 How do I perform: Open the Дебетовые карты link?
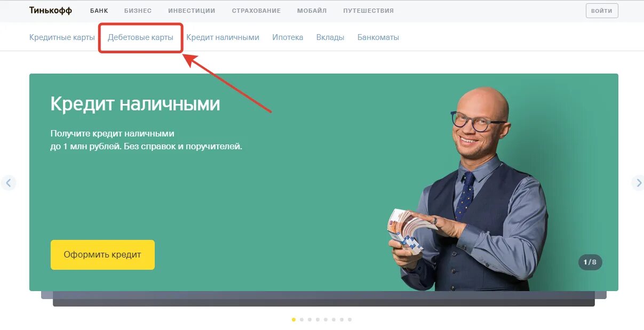coord(140,37)
